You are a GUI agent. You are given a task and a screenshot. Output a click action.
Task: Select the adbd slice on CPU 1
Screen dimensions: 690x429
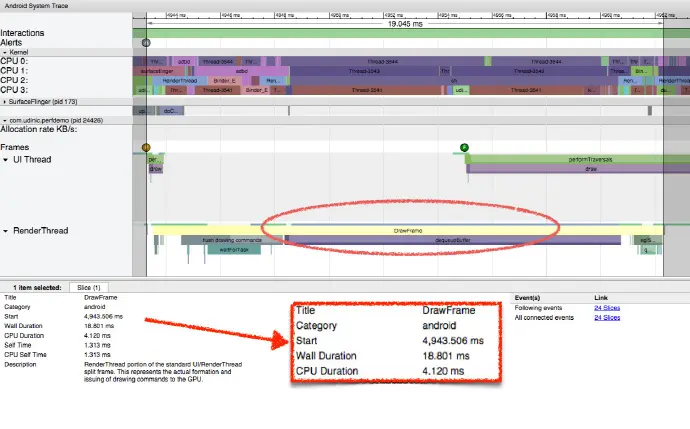[242, 71]
